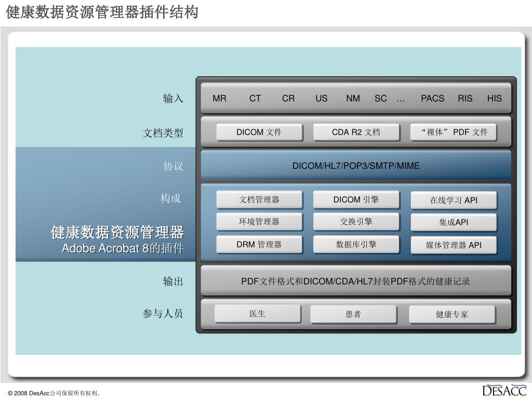Image resolution: width=532 pixels, height=399 pixels.
Task: Click the SC input label
Action: (381, 98)
